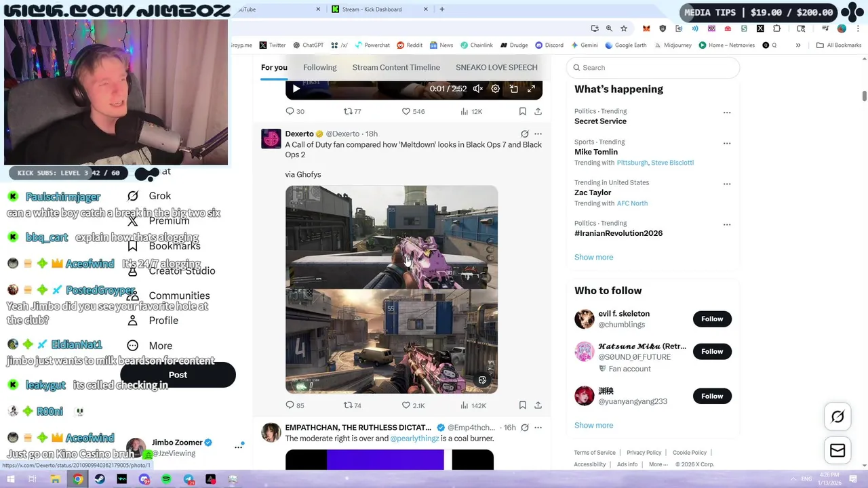Viewport: 868px width, 488px height.
Task: Open Grok icon on EMPATHCHAN post
Action: tap(524, 428)
